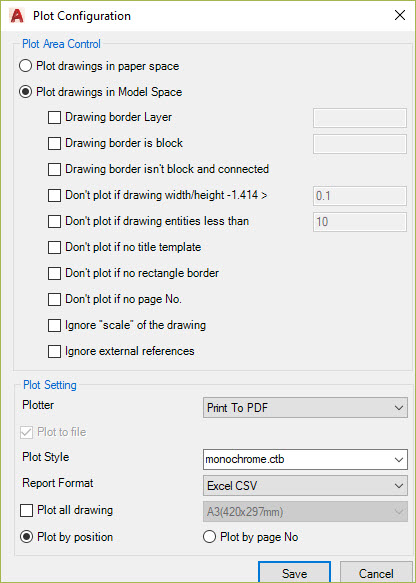Expand the Plot Style monochrome.ctb dropdown
This screenshot has width=416, height=583.
click(x=305, y=460)
